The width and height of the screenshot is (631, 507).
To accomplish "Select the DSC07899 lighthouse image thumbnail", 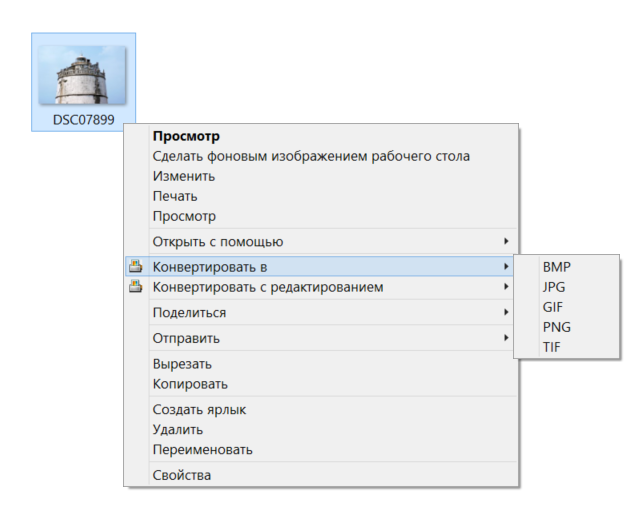I will [82, 75].
